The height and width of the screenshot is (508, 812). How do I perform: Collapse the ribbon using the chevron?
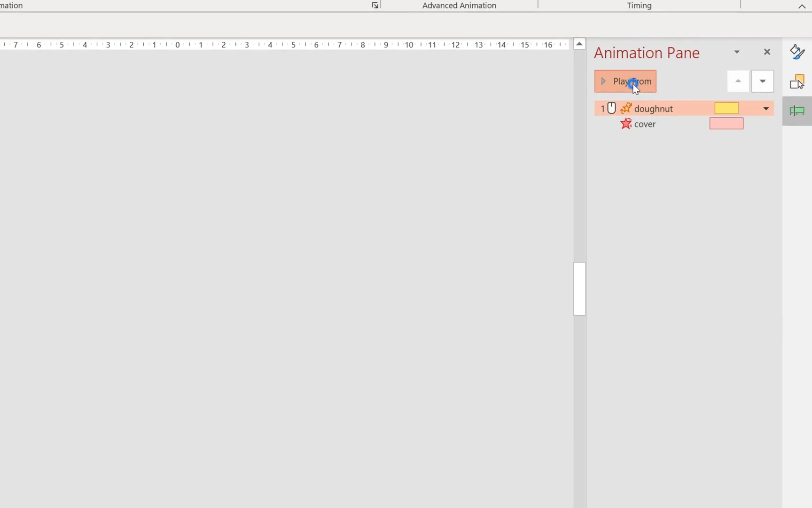click(x=801, y=7)
